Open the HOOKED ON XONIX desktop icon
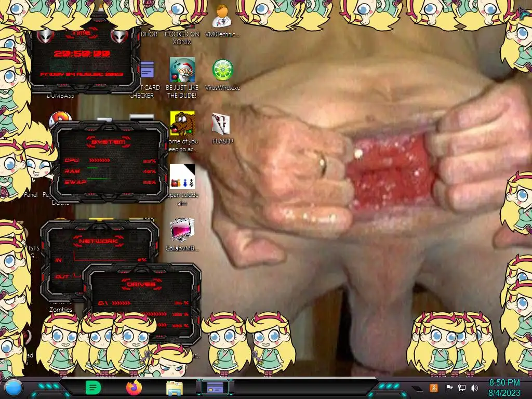 pyautogui.click(x=182, y=37)
